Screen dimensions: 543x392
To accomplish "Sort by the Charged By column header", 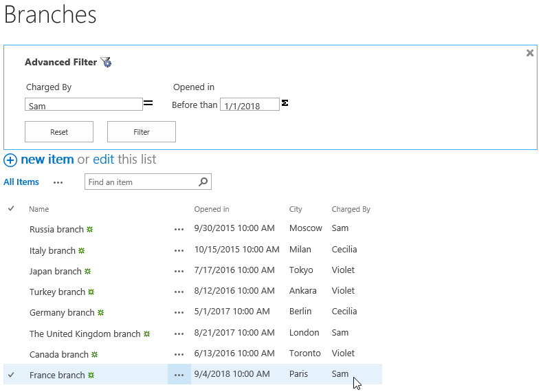I will coord(351,209).
